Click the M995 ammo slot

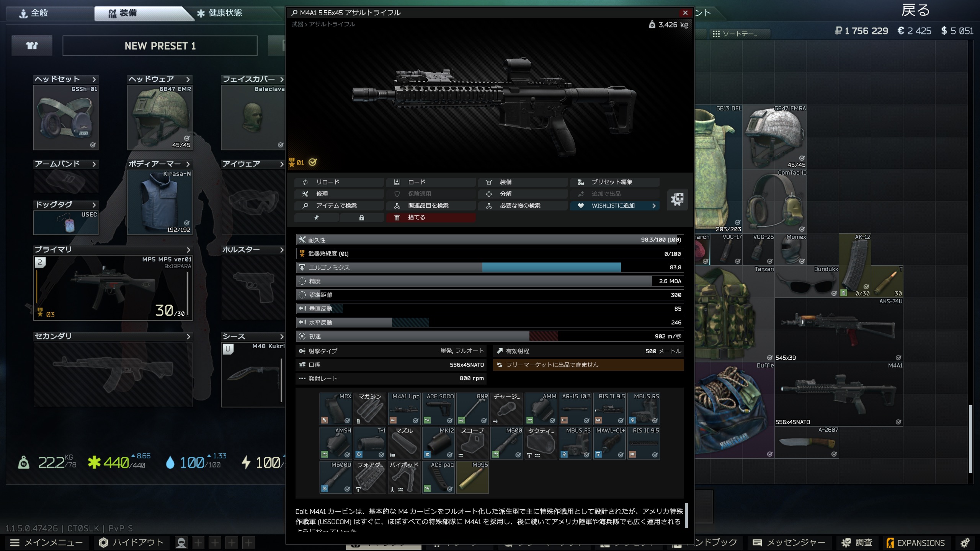coord(472,477)
